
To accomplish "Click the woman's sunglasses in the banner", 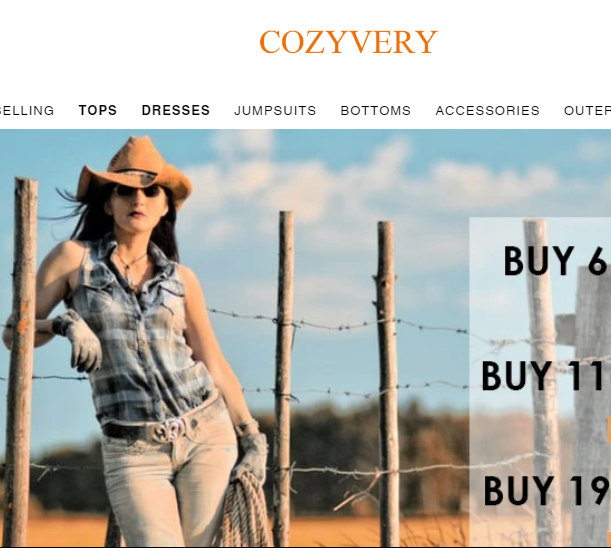I will pos(138,191).
